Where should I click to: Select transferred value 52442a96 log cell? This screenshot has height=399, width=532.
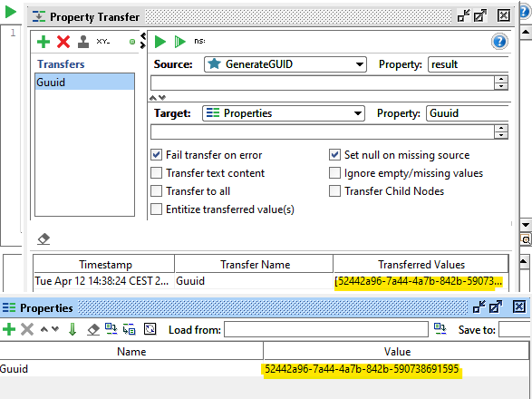[x=421, y=281]
